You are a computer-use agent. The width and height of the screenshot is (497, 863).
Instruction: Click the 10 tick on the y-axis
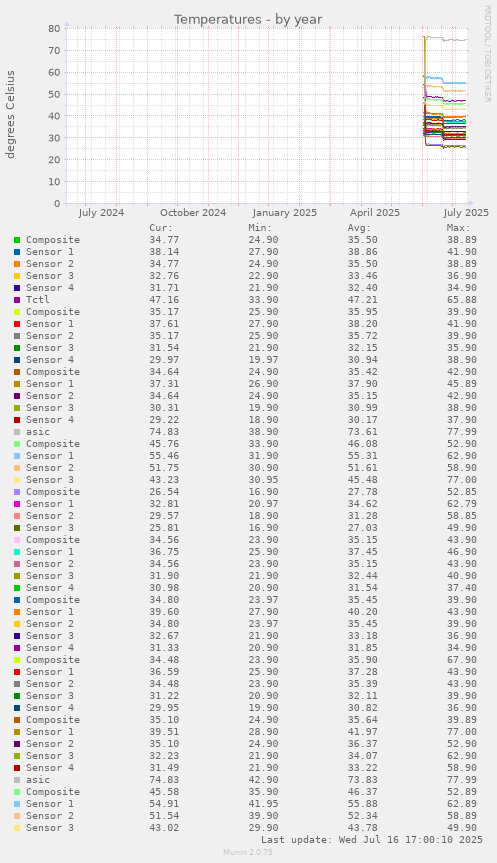tap(54, 182)
